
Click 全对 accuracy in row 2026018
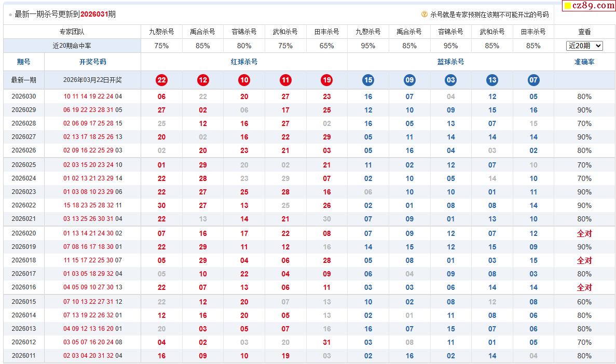[584, 260]
